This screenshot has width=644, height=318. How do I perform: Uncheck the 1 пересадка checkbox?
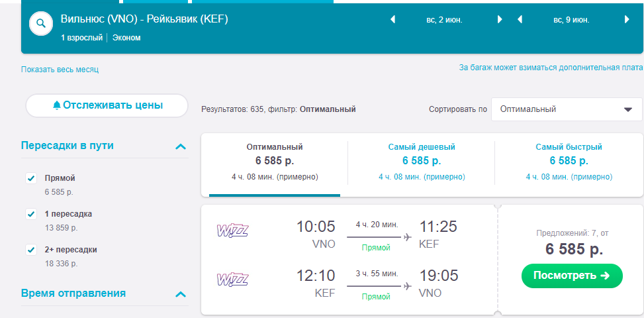coord(30,214)
